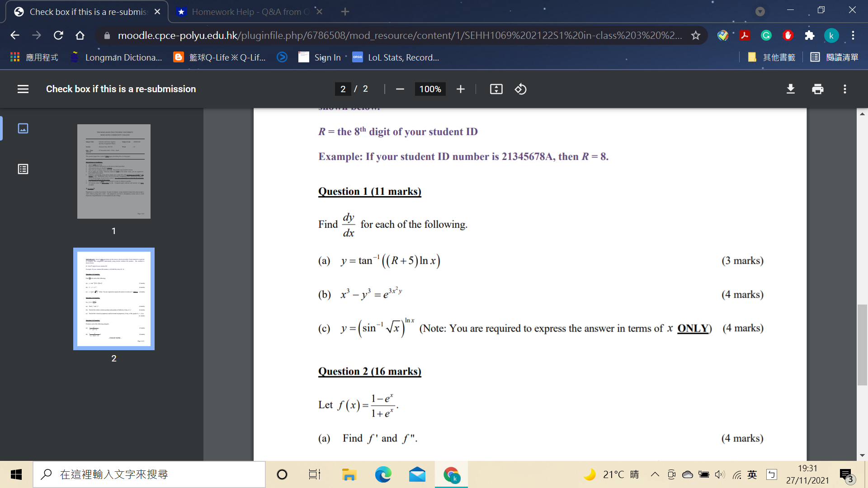This screenshot has height=488, width=868.
Task: Zoom out of the PDF
Action: click(x=400, y=89)
